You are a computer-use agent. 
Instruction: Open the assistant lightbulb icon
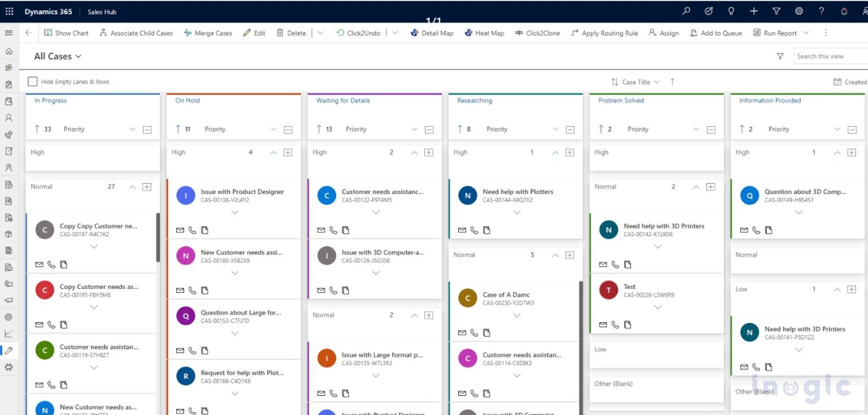(x=731, y=11)
